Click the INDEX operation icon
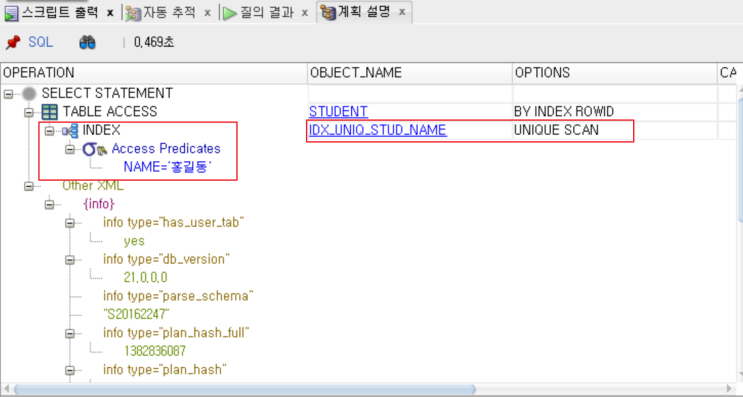Screen dimensions: 743x397 (70, 131)
